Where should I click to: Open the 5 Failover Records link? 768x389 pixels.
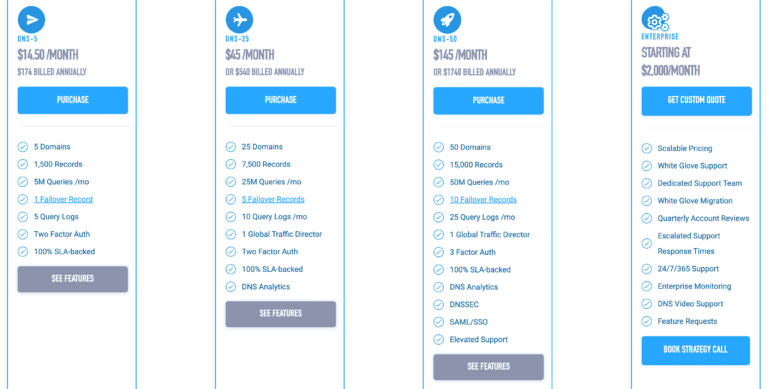pyautogui.click(x=273, y=199)
